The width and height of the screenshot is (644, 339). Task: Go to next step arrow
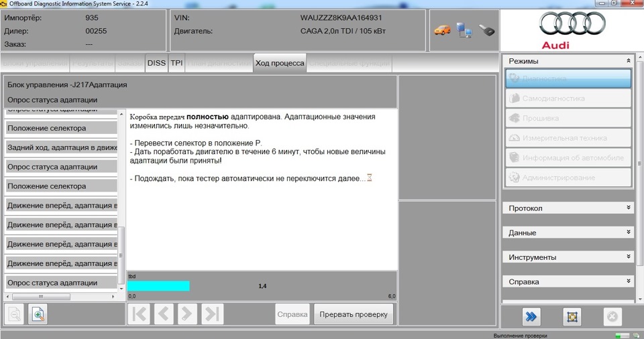coord(187,314)
